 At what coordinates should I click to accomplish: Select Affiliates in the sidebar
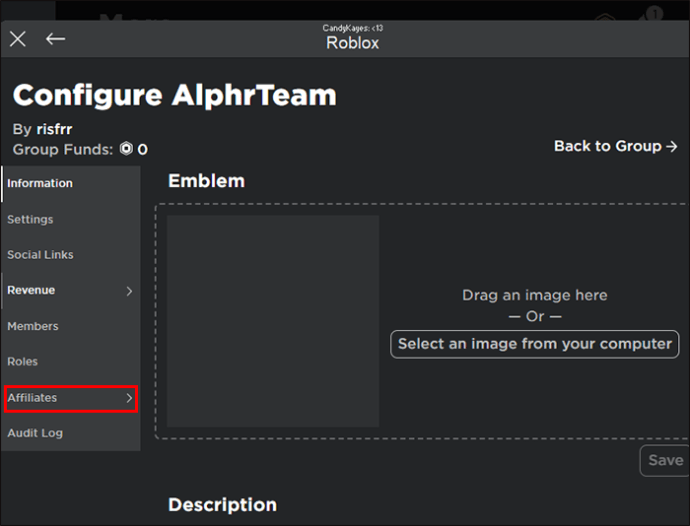click(71, 398)
